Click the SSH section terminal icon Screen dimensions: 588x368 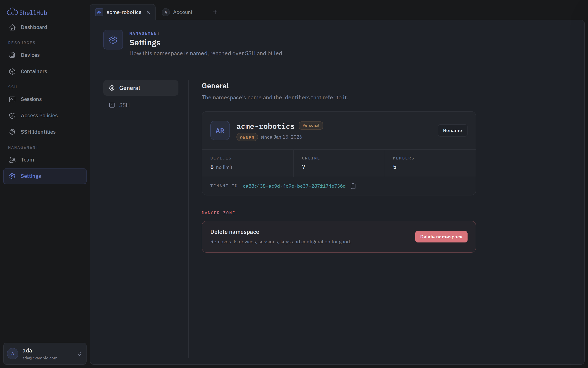[112, 105]
